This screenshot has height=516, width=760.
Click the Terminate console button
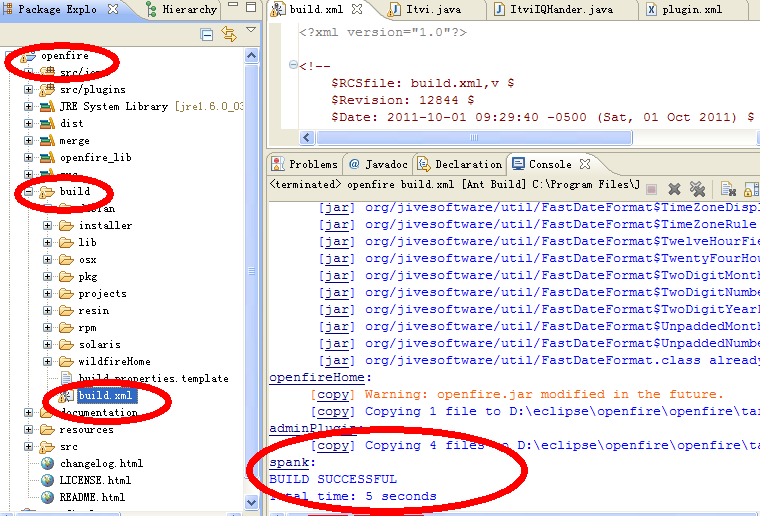pyautogui.click(x=651, y=189)
